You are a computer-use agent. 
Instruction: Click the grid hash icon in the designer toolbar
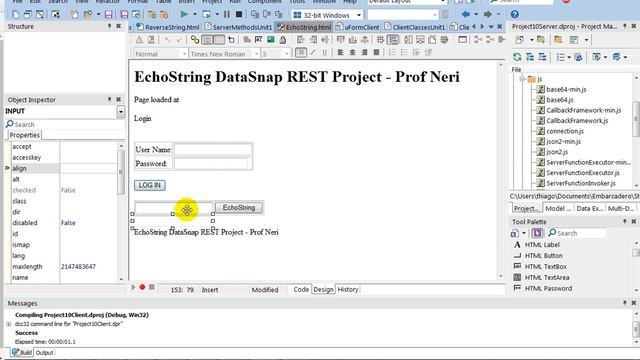pos(380,40)
